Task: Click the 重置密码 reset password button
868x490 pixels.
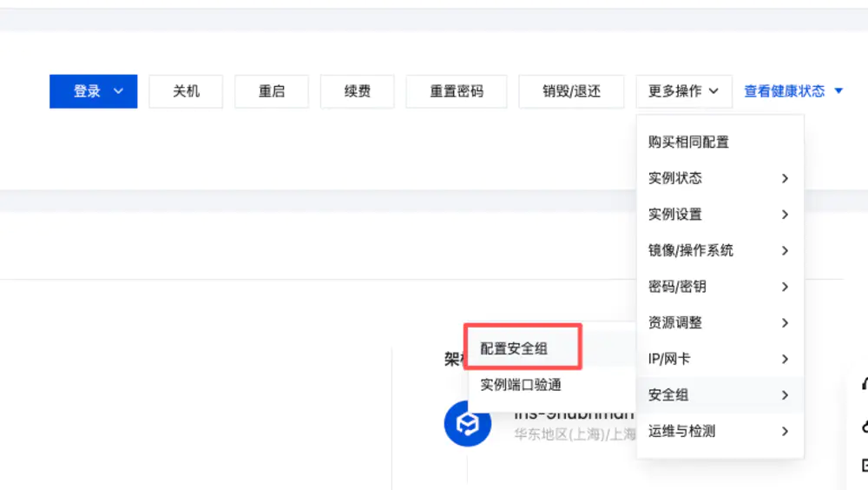Action: (457, 91)
